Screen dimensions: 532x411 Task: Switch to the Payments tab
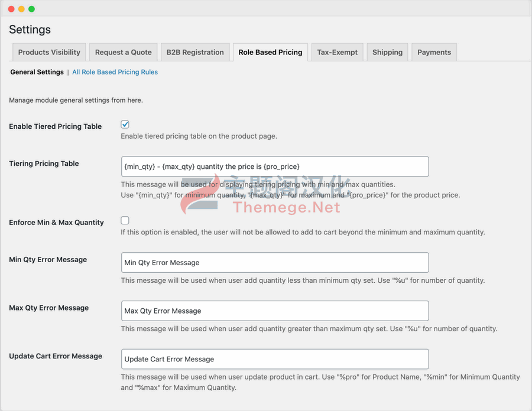pyautogui.click(x=434, y=52)
